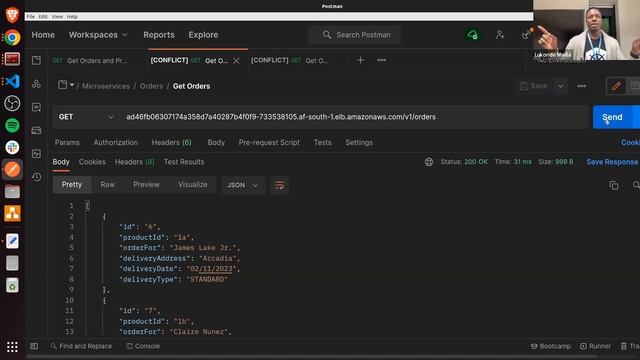Open request Headers (6) tab
This screenshot has height=360, width=640.
171,142
